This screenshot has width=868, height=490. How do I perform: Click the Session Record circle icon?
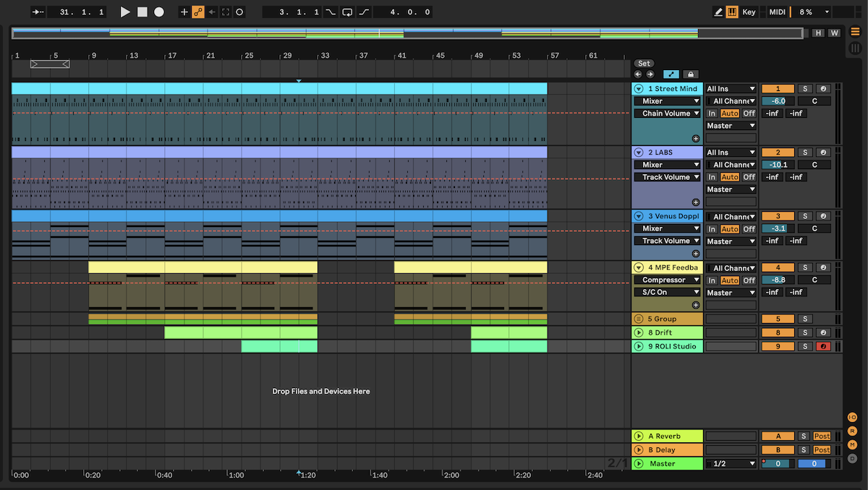pyautogui.click(x=239, y=12)
